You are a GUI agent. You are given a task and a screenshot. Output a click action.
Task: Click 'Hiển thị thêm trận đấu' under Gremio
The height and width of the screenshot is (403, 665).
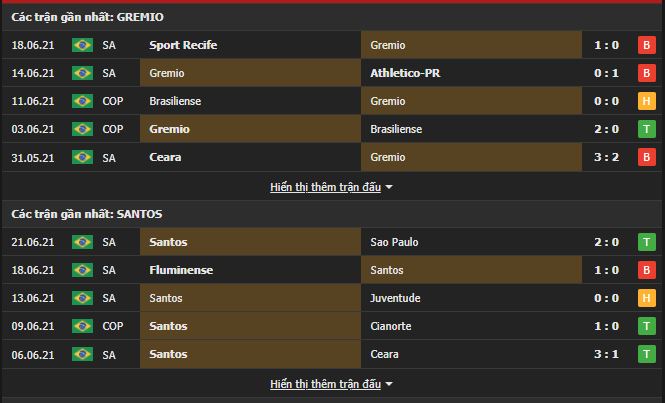click(x=325, y=187)
